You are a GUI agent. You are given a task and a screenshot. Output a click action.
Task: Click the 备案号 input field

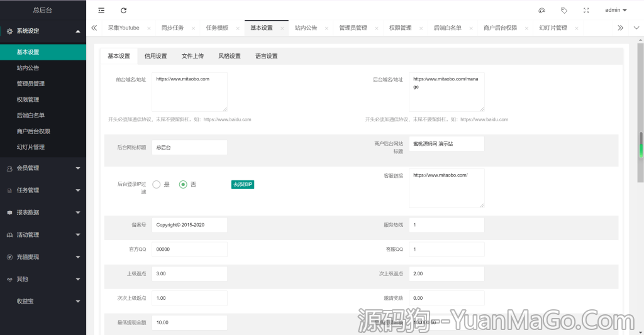(x=189, y=225)
